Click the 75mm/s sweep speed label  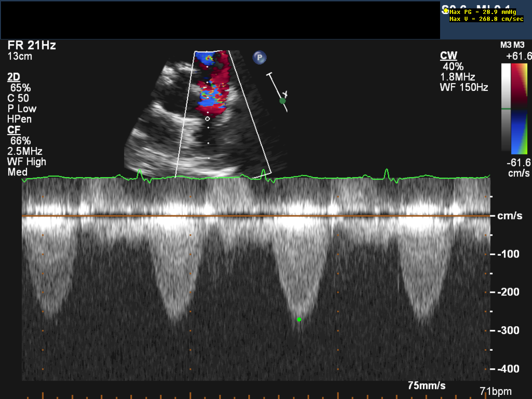point(427,386)
